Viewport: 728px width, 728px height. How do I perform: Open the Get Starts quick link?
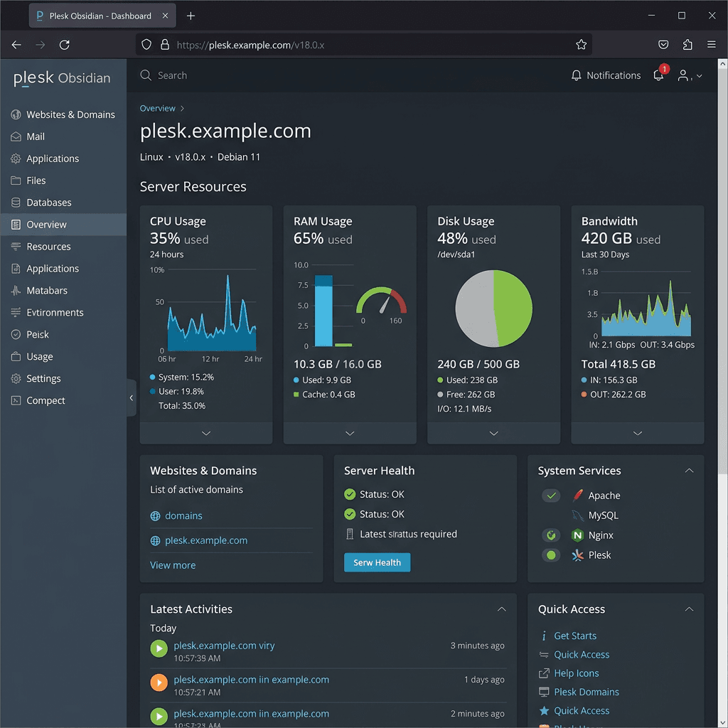tap(574, 636)
